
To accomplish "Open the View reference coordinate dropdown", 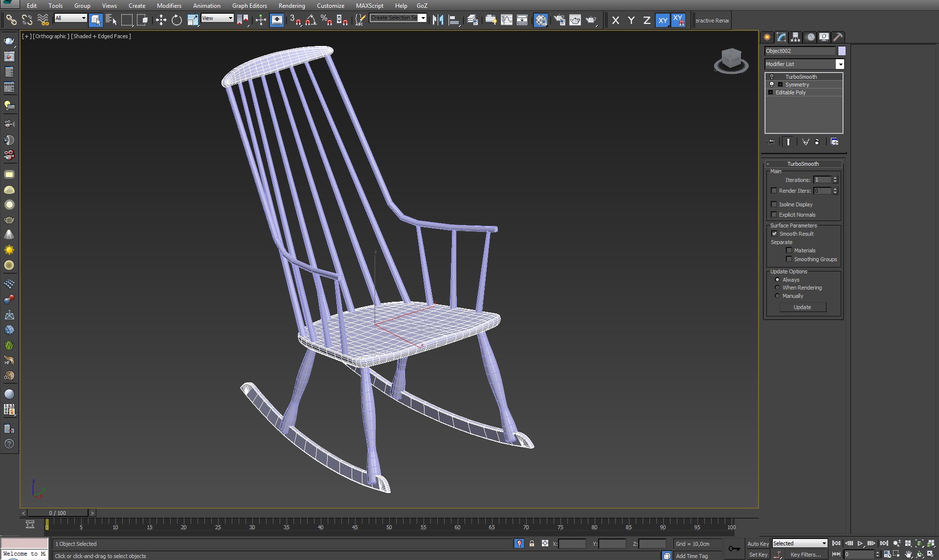I will [217, 18].
